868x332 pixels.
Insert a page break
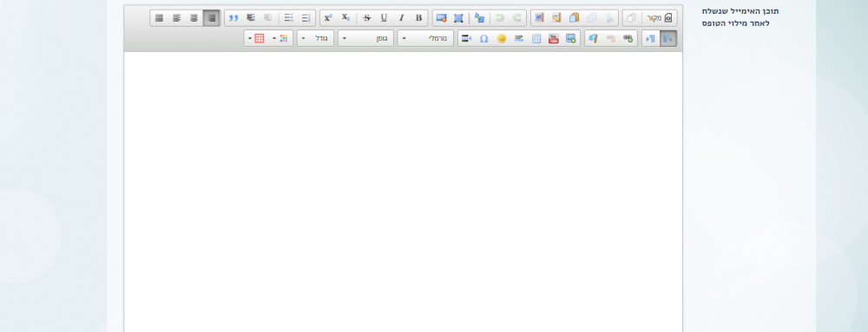pos(466,39)
